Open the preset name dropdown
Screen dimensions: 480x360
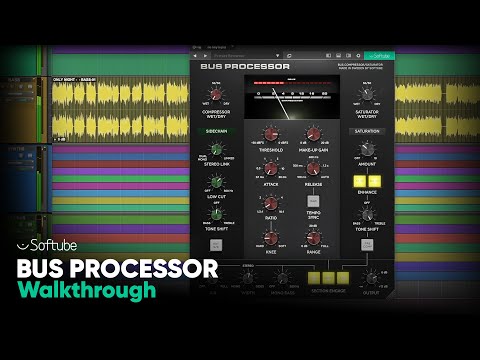247,56
